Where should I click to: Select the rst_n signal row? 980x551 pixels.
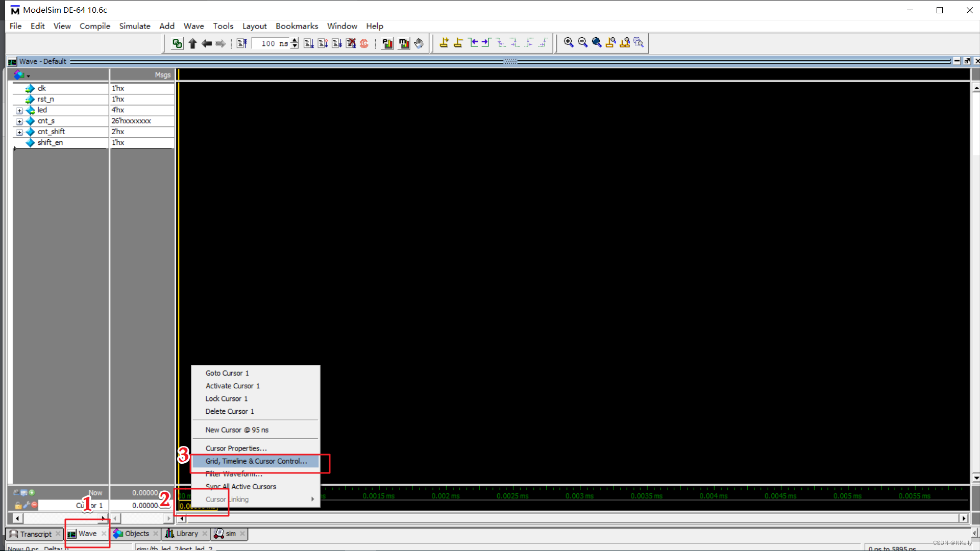click(x=61, y=99)
